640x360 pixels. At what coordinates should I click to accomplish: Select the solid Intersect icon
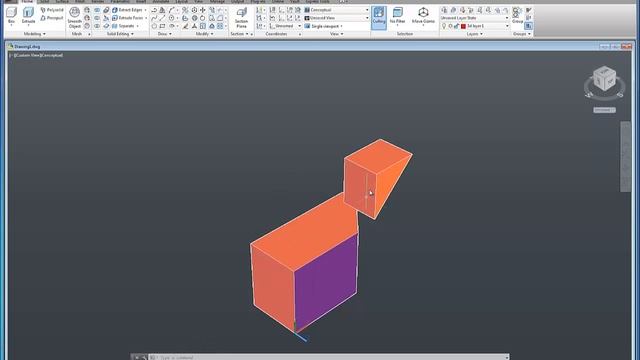pos(97,26)
